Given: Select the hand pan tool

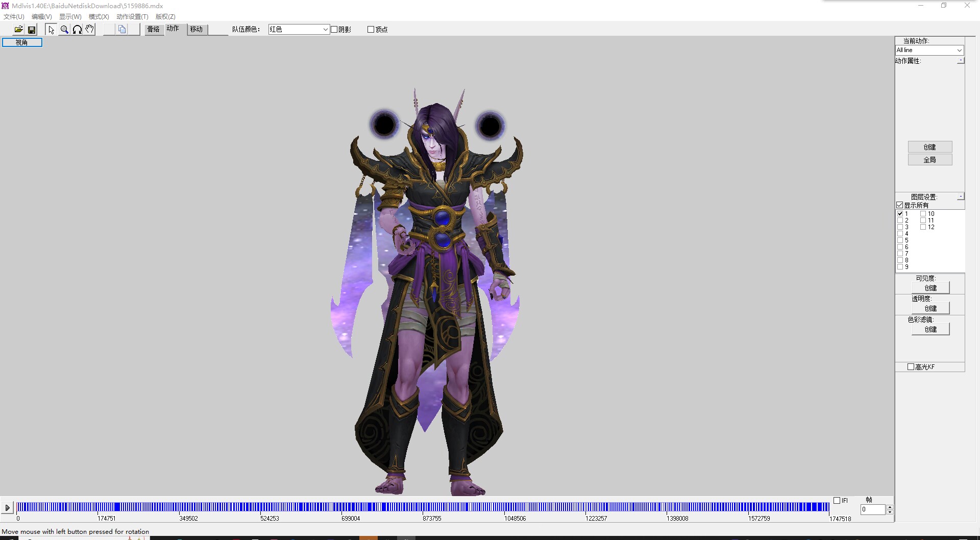Looking at the screenshot, I should (90, 30).
